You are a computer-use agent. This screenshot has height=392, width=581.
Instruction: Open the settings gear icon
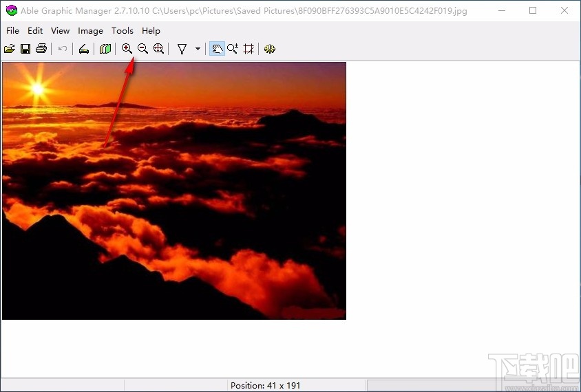(270, 49)
